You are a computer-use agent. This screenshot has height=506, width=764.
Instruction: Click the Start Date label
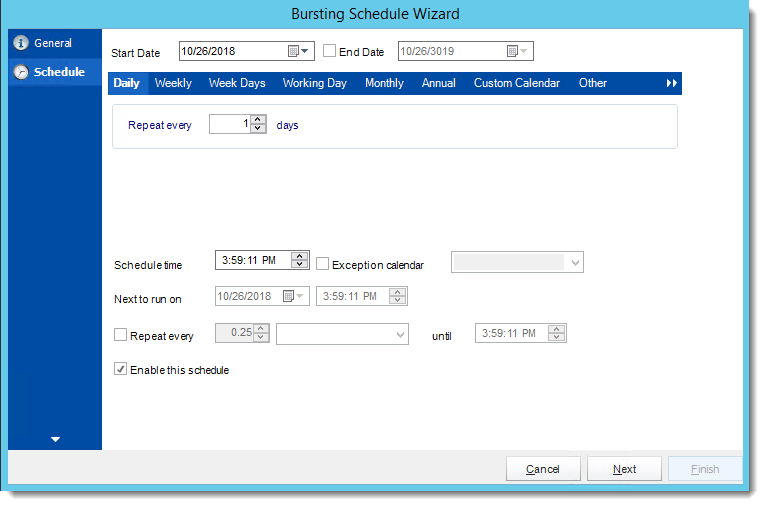(135, 53)
